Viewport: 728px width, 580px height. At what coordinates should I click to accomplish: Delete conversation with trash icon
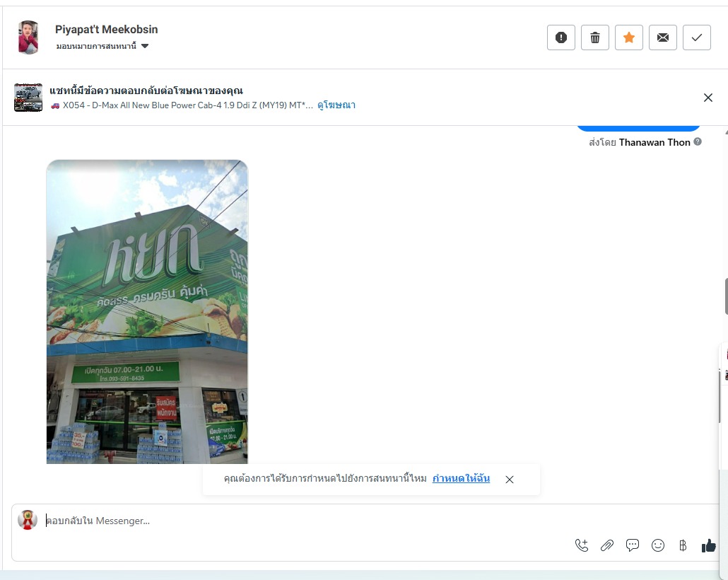(594, 37)
